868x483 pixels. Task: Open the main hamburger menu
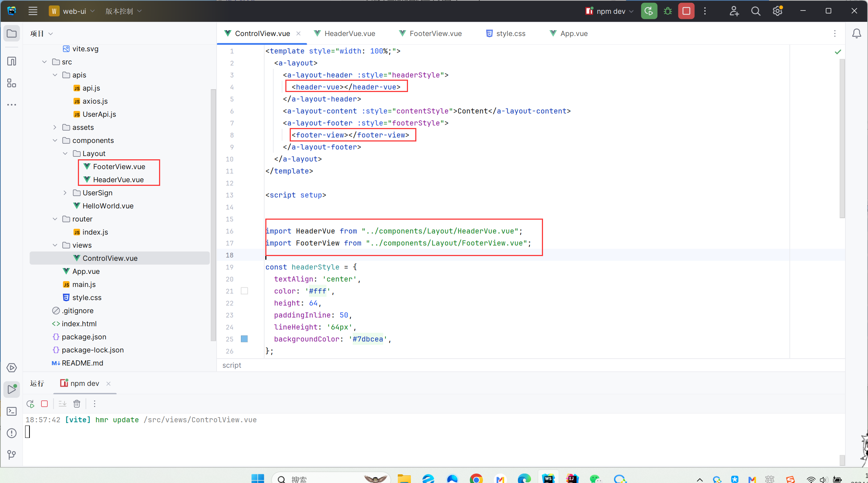pyautogui.click(x=33, y=11)
